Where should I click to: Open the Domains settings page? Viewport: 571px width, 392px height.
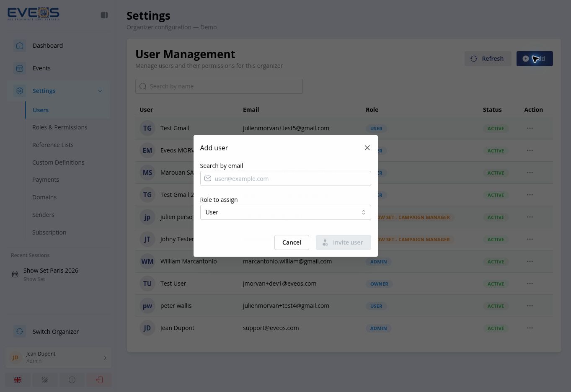pos(44,197)
